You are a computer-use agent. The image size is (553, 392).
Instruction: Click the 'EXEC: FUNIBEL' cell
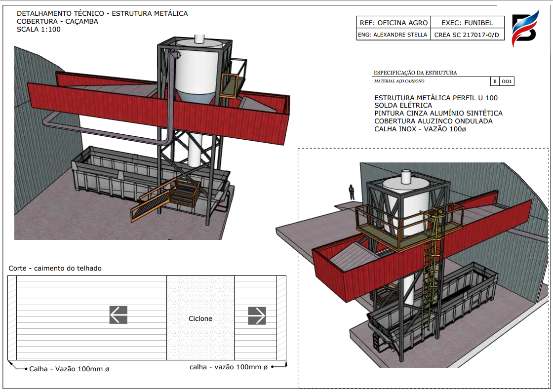[x=467, y=23]
